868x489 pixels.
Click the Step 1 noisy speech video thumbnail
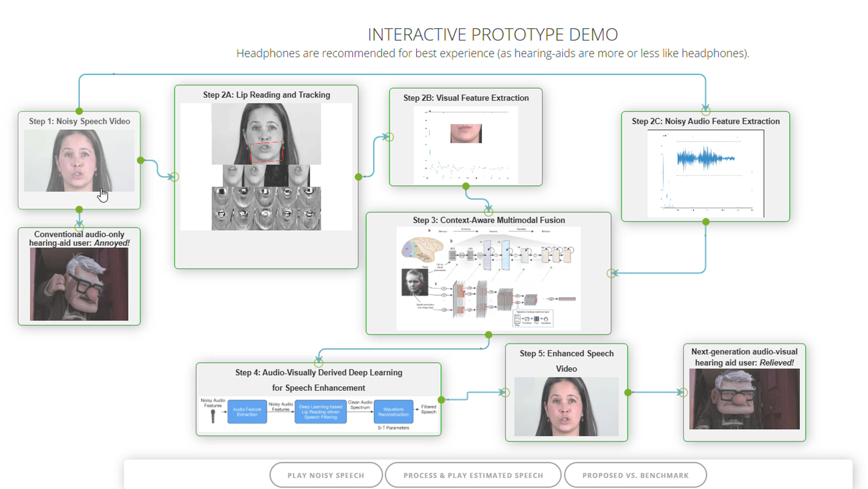point(79,161)
